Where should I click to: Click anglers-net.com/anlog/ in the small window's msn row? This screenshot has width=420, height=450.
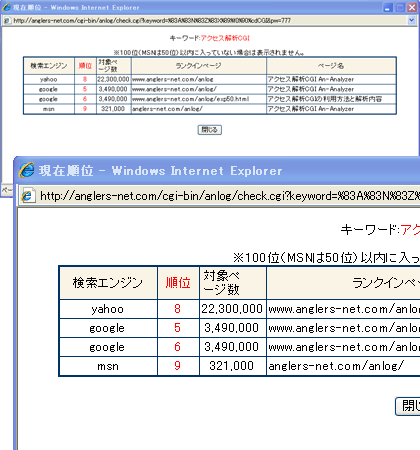tap(167, 109)
